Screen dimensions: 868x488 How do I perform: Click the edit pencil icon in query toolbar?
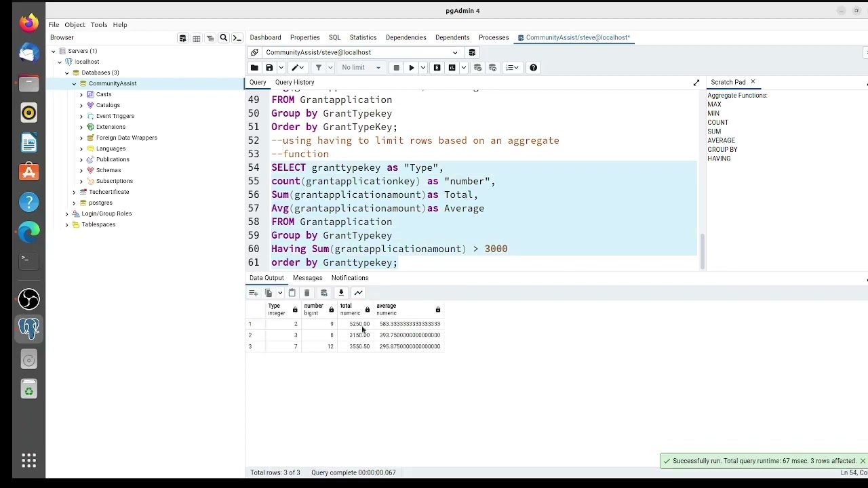[x=296, y=68]
